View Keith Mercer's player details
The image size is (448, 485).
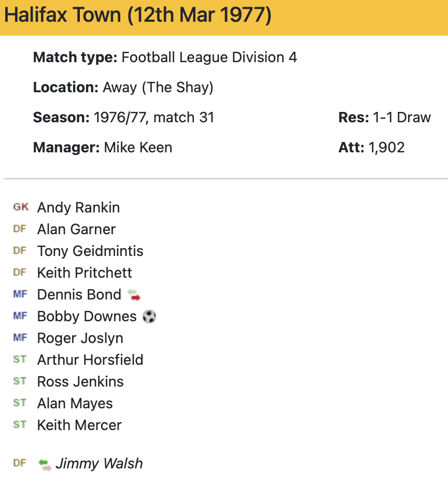(x=79, y=425)
